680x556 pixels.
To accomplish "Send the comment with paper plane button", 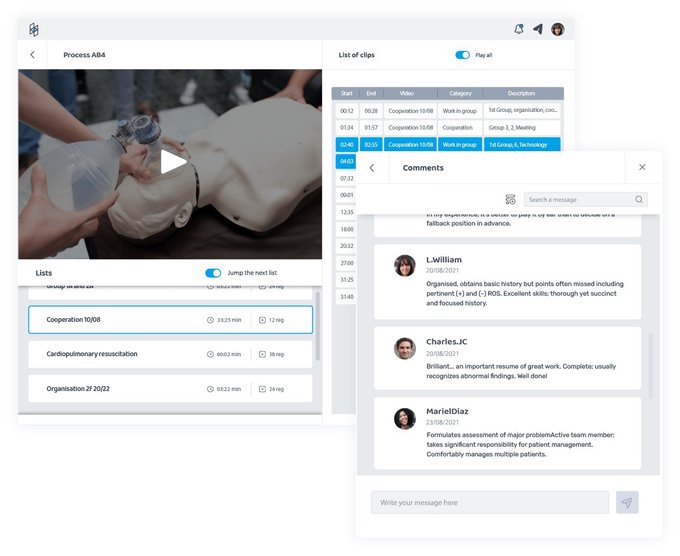I will [627, 502].
